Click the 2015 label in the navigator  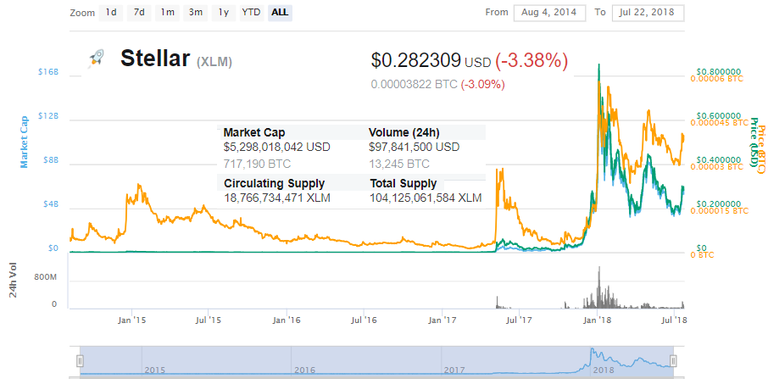coord(155,370)
